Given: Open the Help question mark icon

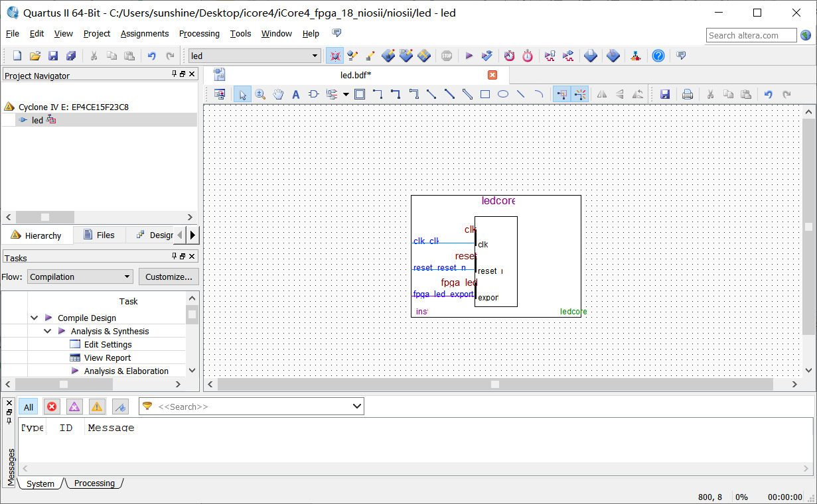Looking at the screenshot, I should tap(658, 56).
